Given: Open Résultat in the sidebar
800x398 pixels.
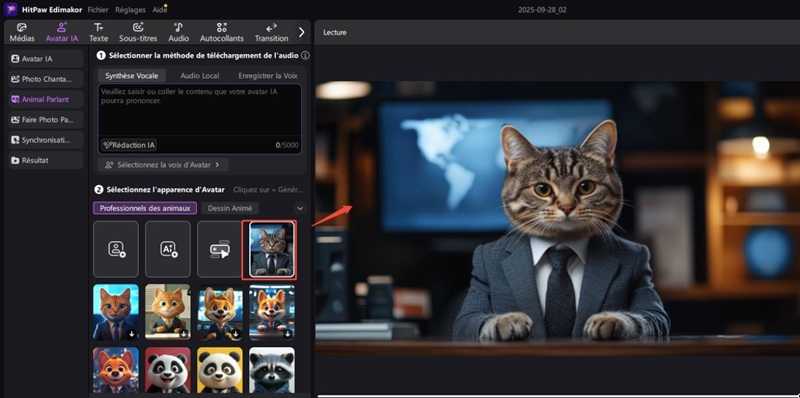Looking at the screenshot, I should 46,160.
